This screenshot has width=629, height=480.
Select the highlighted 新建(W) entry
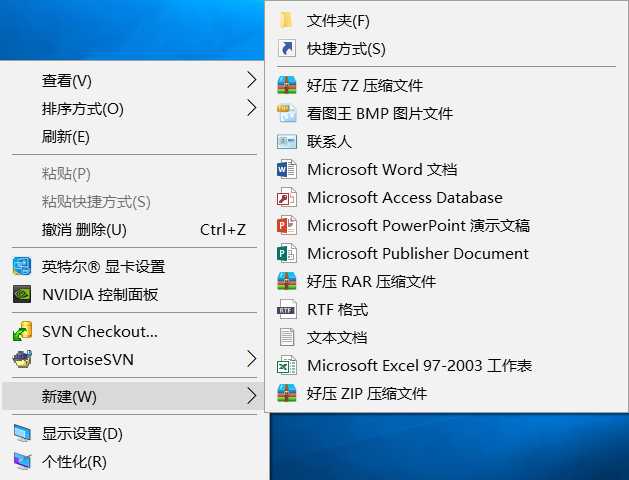point(133,396)
